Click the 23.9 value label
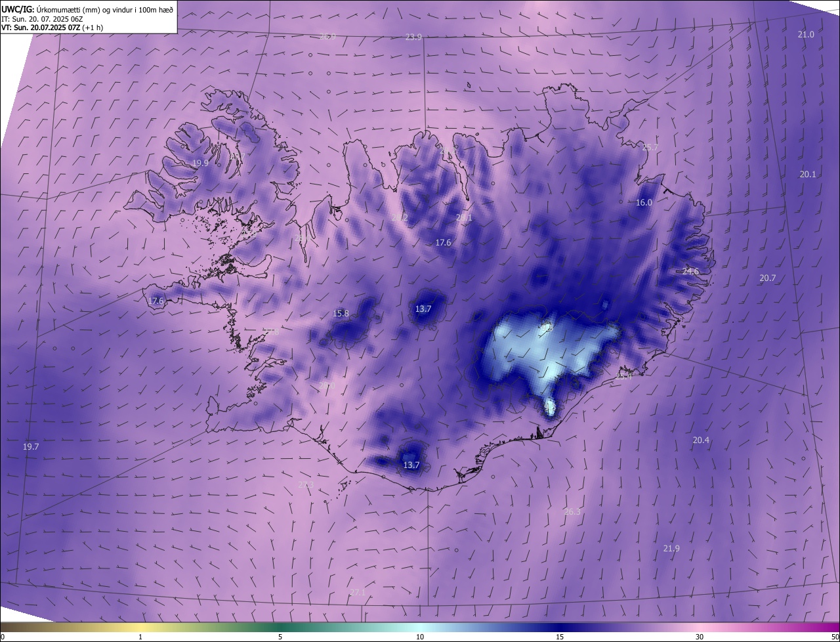840x642 pixels. point(413,37)
